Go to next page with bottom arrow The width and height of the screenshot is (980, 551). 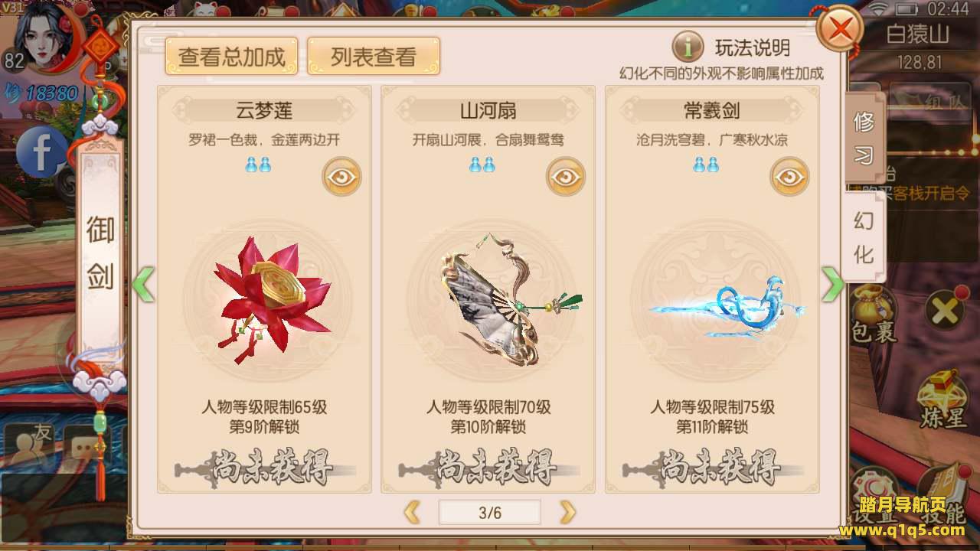click(567, 512)
